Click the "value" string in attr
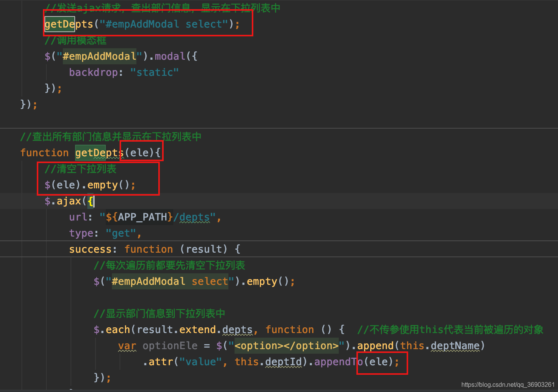Viewport: 558px width, 392px height. 200,362
